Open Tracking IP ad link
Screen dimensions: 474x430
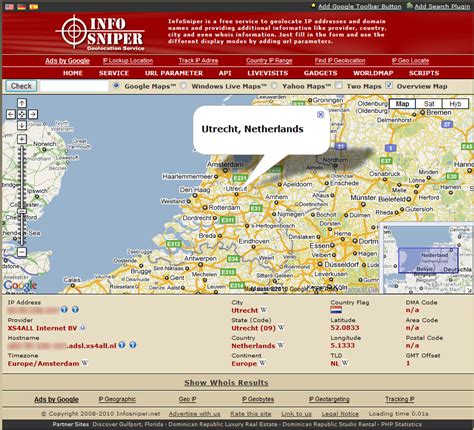[x=400, y=399]
